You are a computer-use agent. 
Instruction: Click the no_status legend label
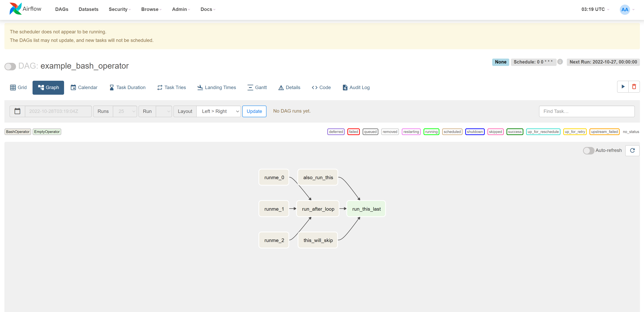pyautogui.click(x=631, y=132)
